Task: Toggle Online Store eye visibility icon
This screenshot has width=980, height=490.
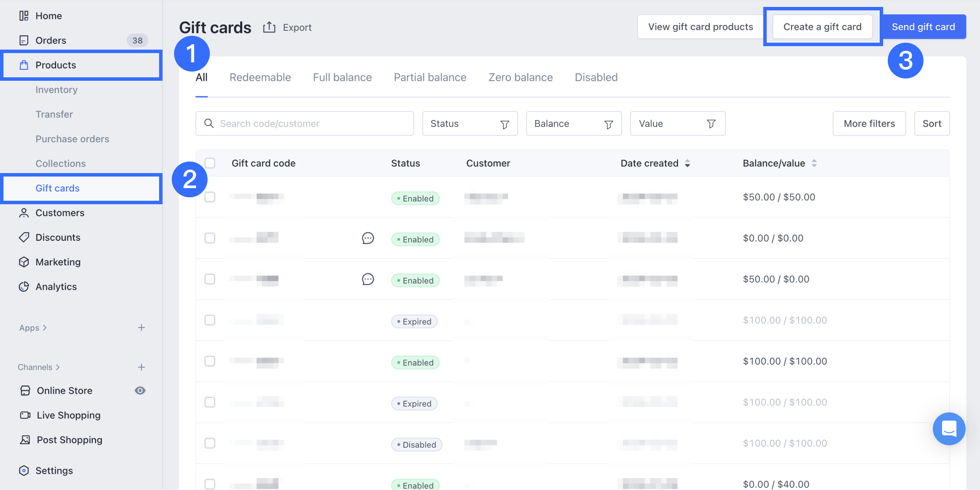Action: tap(140, 391)
